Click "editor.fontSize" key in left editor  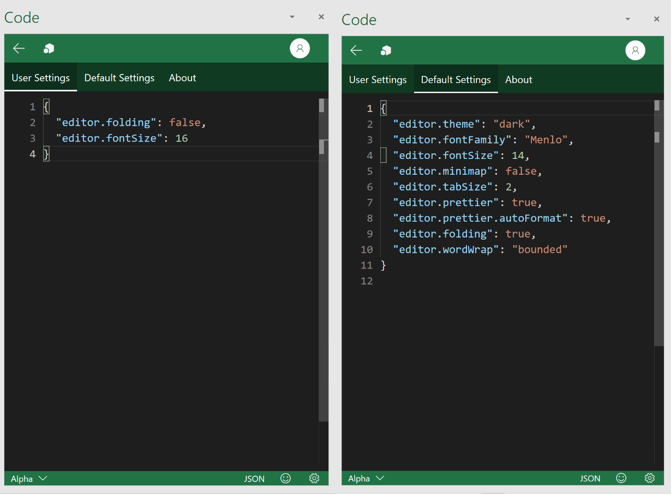pyautogui.click(x=109, y=138)
